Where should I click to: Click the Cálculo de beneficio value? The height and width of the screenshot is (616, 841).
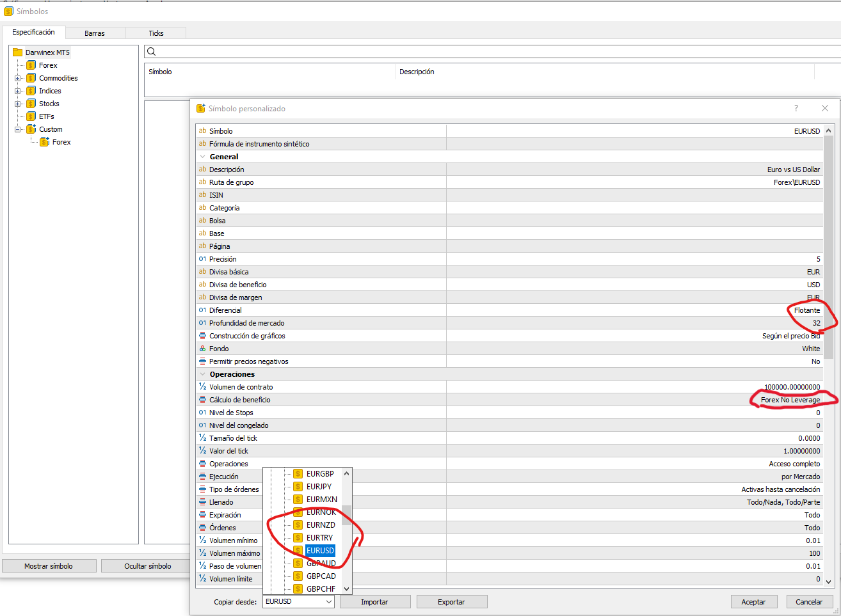(790, 400)
